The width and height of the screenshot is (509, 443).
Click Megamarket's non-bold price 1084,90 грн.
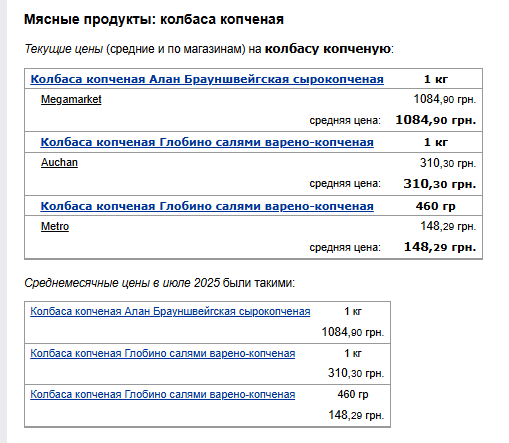click(x=445, y=99)
